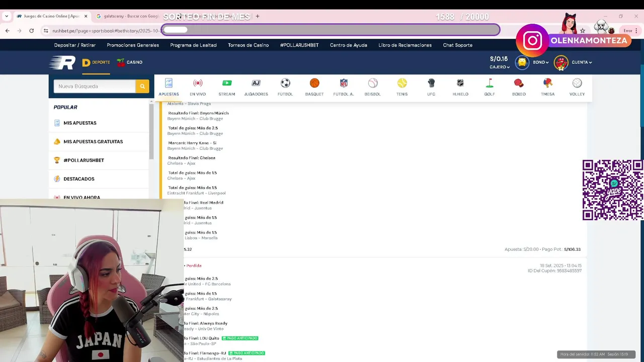Click the Nueva Búsqueda search field

[95, 86]
